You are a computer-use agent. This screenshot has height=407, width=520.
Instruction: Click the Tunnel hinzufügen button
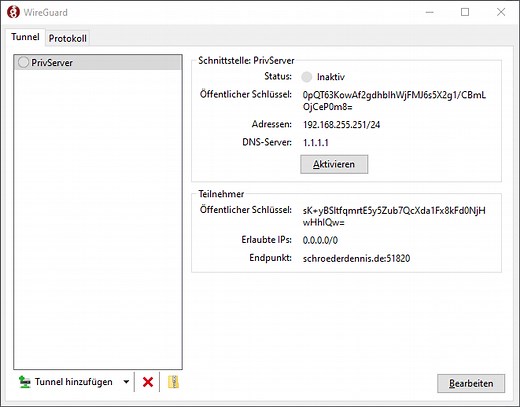click(x=67, y=382)
